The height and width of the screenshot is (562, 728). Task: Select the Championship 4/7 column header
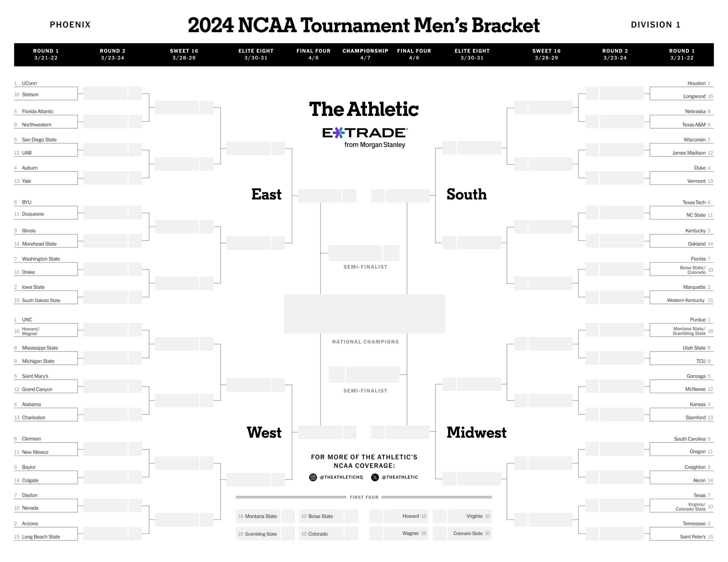pos(365,54)
